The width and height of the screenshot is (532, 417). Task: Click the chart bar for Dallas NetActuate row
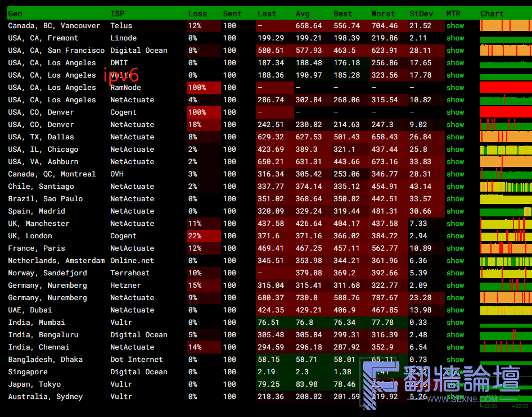[x=506, y=137]
